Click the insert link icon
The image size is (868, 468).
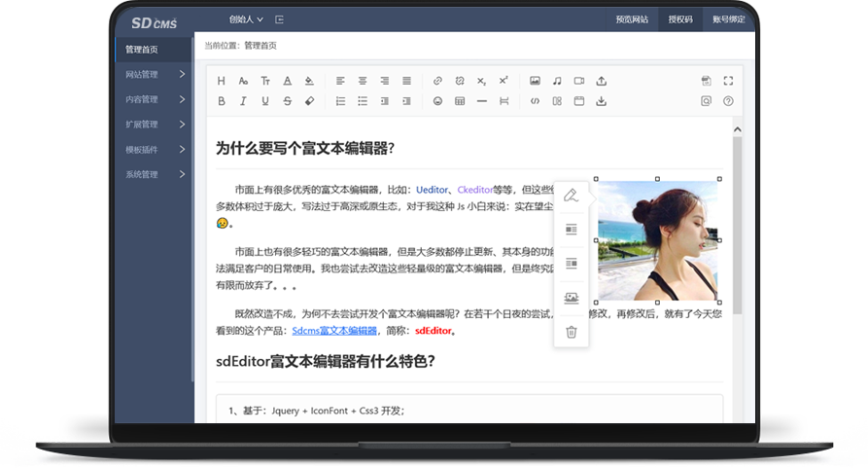(x=437, y=81)
